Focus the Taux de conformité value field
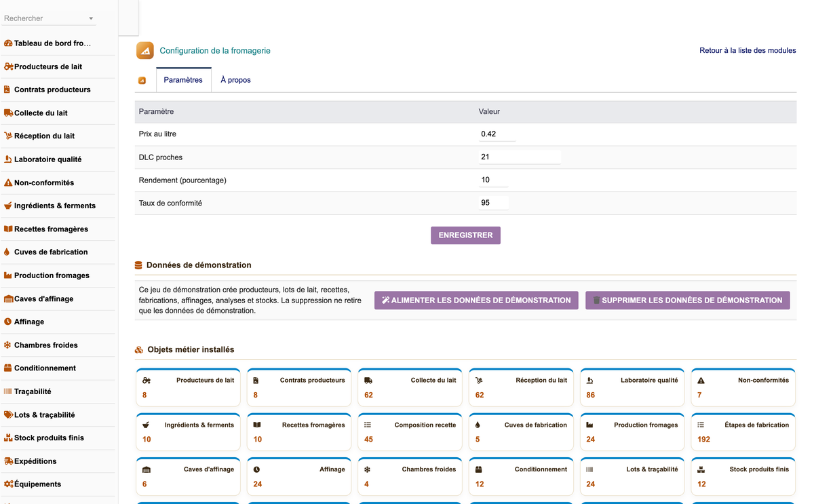The image size is (814, 504). (x=494, y=203)
